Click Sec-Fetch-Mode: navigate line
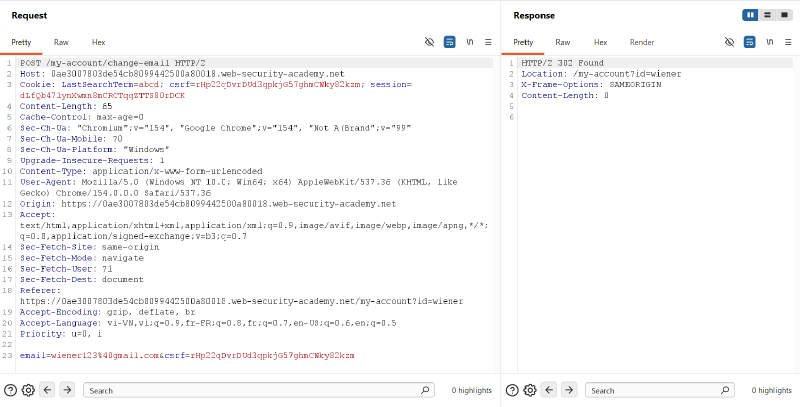Image resolution: width=800 pixels, height=407 pixels. [x=82, y=258]
